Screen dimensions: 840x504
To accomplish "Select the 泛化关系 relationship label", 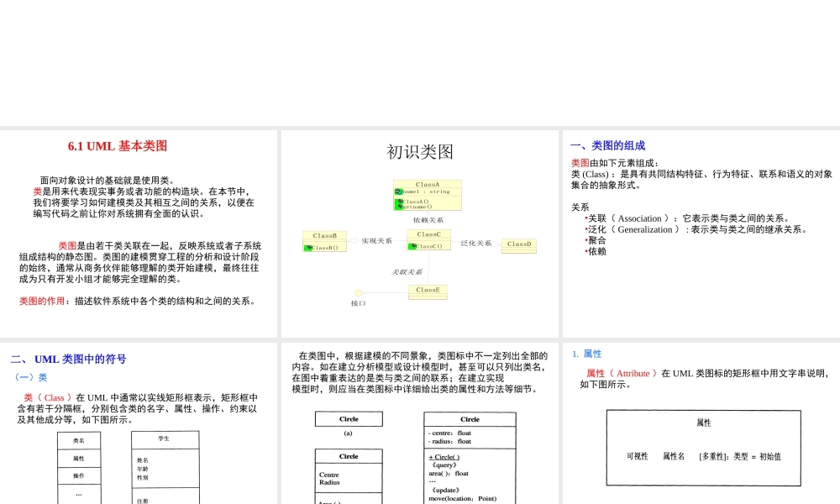I will point(477,242).
